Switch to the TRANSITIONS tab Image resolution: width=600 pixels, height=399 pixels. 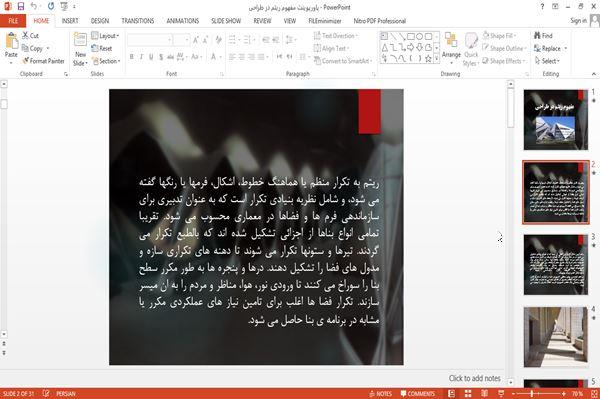[138, 21]
